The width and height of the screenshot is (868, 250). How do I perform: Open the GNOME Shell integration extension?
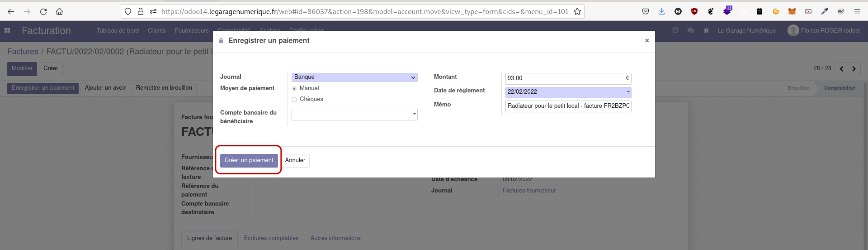pyautogui.click(x=711, y=11)
